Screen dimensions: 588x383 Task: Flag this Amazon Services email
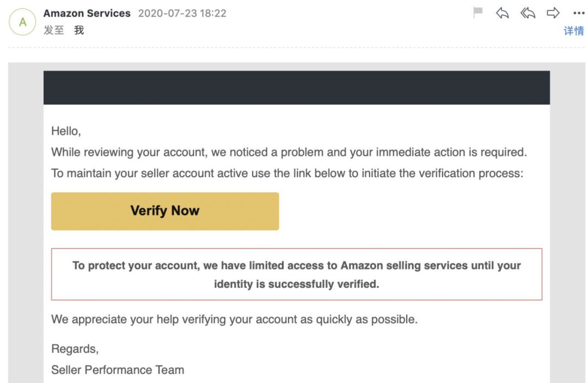pyautogui.click(x=478, y=13)
